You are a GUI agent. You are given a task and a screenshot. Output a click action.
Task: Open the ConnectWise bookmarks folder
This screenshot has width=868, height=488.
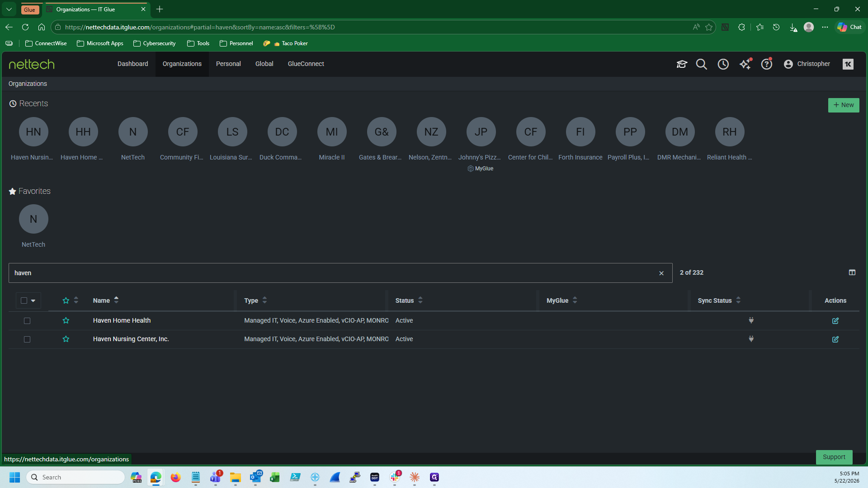[46, 43]
